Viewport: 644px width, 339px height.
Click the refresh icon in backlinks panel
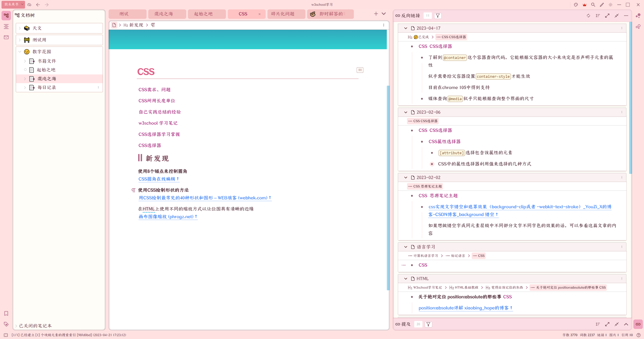589,15
